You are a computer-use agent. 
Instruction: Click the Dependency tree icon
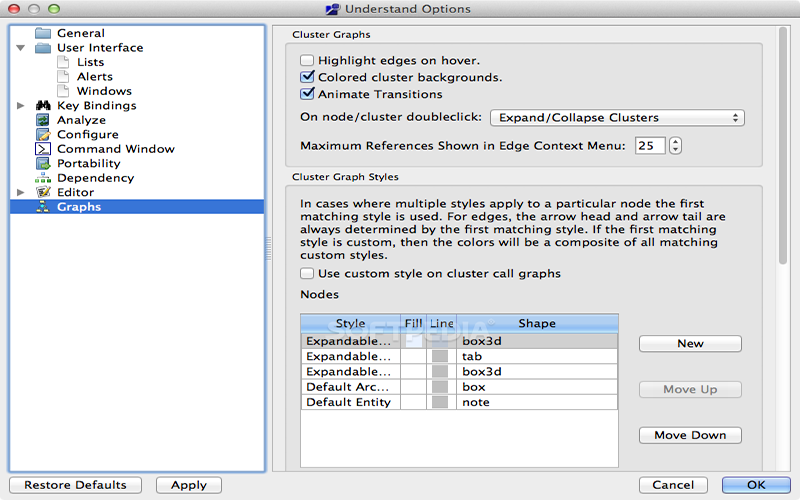[x=43, y=178]
